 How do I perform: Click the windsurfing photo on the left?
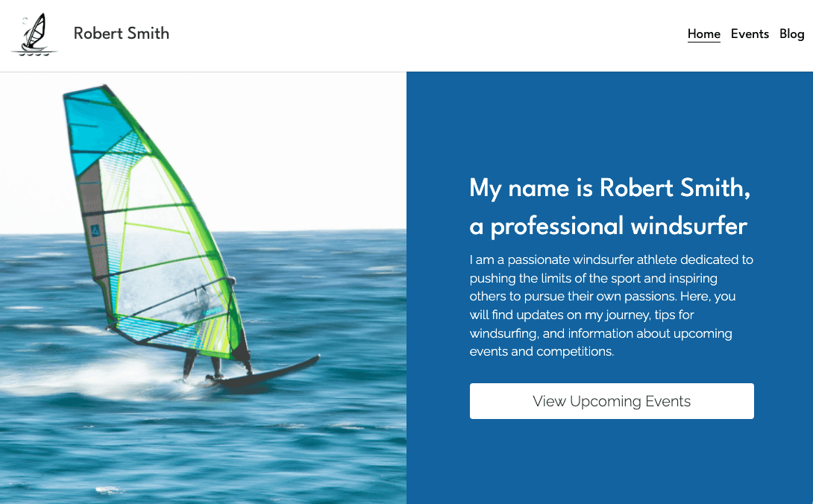click(x=203, y=288)
